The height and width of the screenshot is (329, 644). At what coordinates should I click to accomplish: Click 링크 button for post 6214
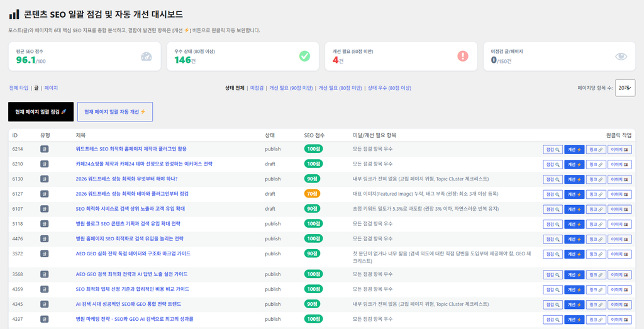coord(596,150)
